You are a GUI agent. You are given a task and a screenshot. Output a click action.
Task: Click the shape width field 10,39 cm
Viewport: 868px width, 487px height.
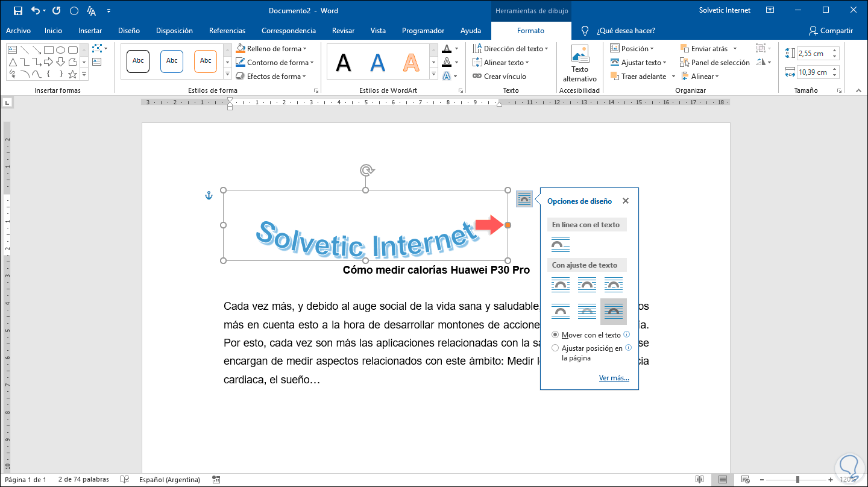(x=813, y=72)
